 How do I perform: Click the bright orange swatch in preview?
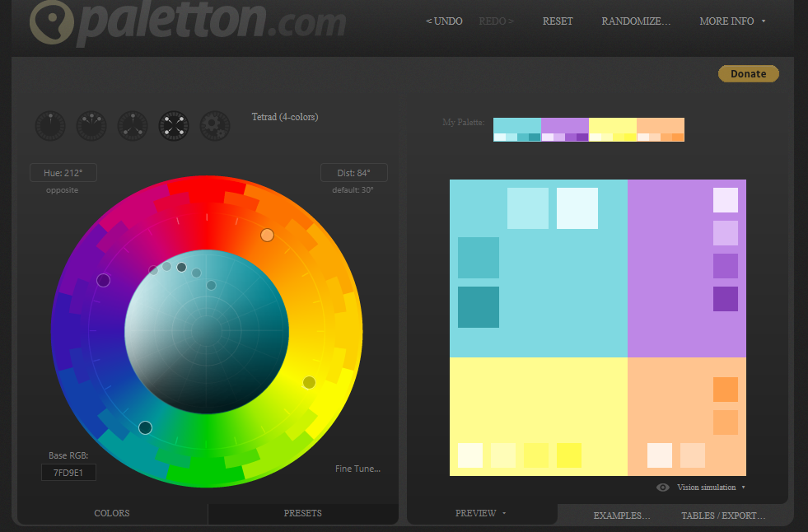tap(726, 390)
